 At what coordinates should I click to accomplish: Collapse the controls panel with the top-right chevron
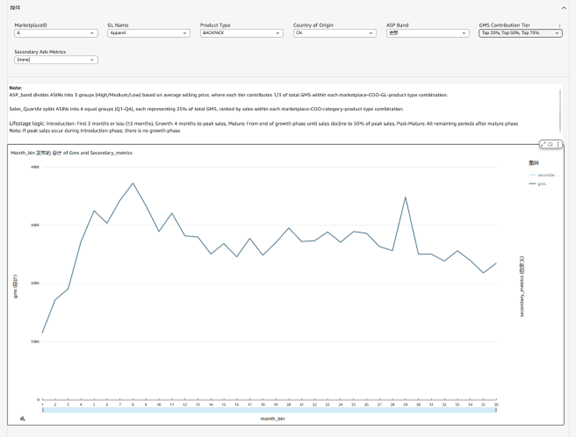pyautogui.click(x=564, y=8)
